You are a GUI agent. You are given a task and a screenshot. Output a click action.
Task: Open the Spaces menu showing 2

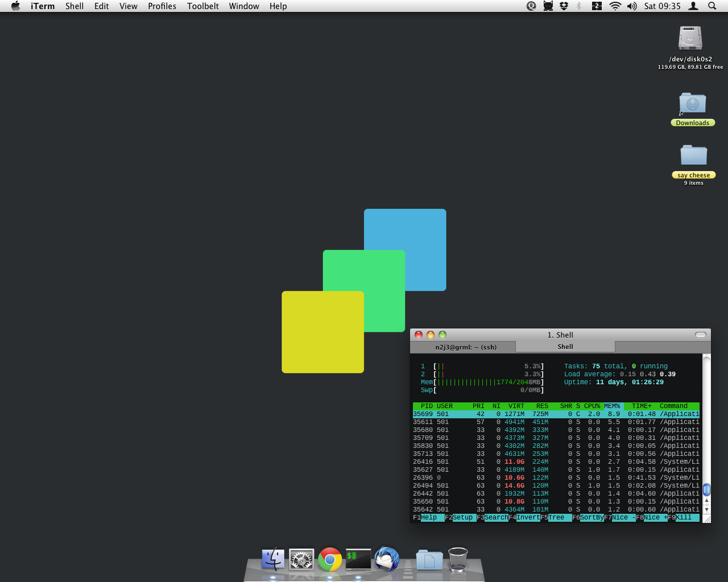(x=597, y=6)
